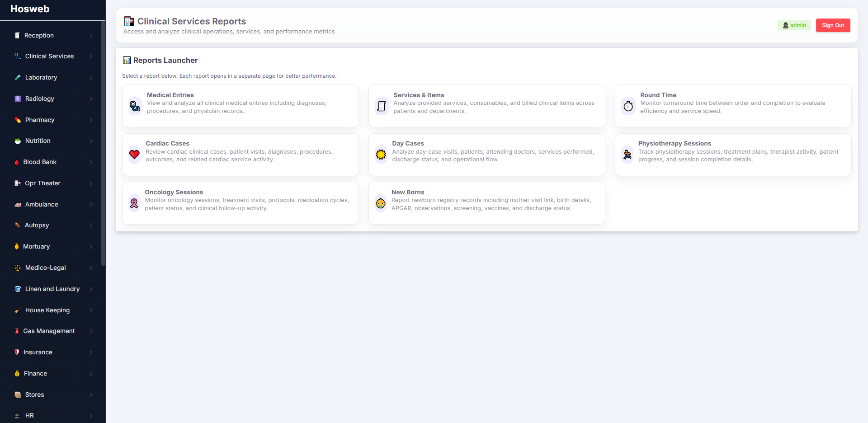This screenshot has width=868, height=423.
Task: Click the Hosweb logo title
Action: click(x=30, y=9)
